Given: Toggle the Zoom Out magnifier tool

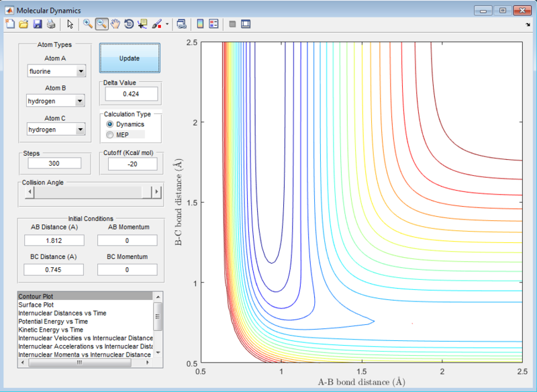Looking at the screenshot, I should point(101,24).
